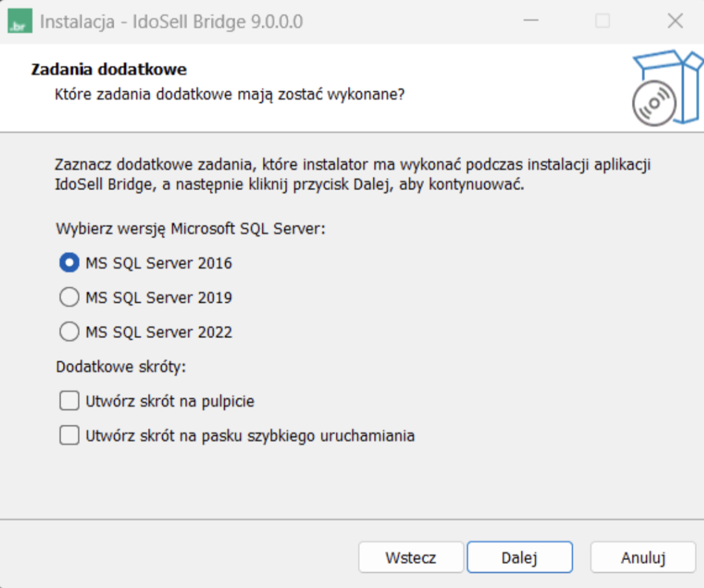Select the MS SQL Server 2016 radio button
Image resolution: width=704 pixels, height=588 pixels.
[x=69, y=263]
